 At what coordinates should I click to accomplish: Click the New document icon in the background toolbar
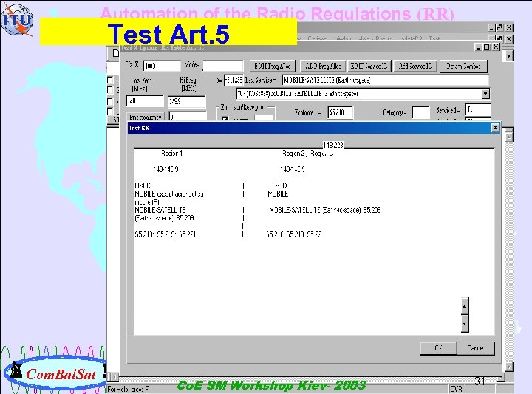point(115,53)
